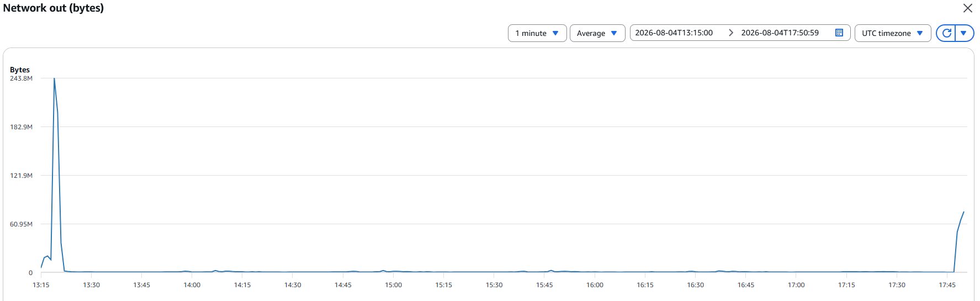
Task: Click the Network out (bytes) title
Action: tap(54, 8)
